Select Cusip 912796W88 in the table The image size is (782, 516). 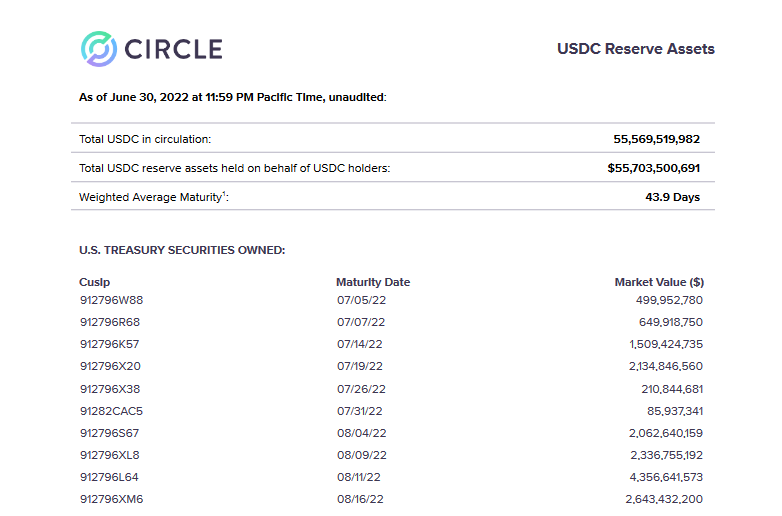click(111, 300)
